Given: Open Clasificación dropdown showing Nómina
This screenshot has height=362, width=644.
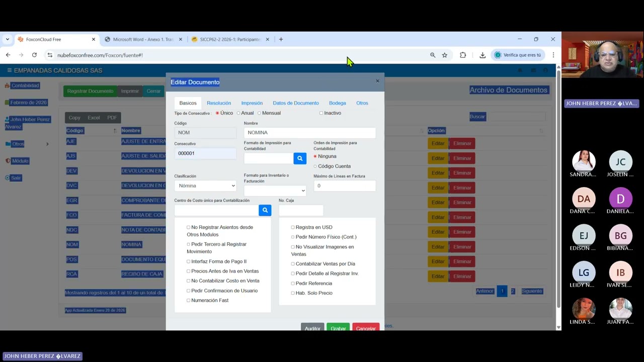Looking at the screenshot, I should pyautogui.click(x=205, y=186).
